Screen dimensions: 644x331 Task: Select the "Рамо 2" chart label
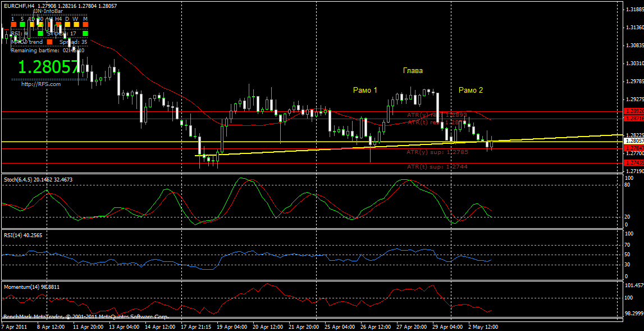pyautogui.click(x=471, y=90)
